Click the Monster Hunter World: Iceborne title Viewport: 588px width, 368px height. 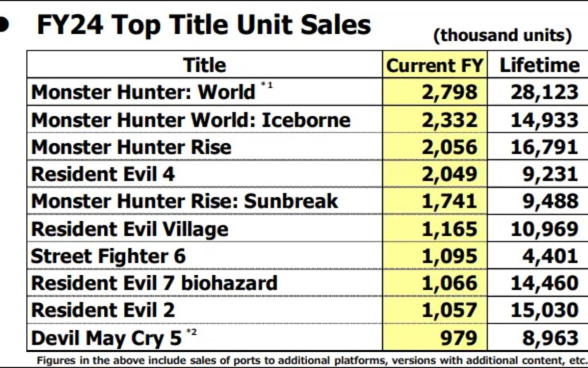(x=191, y=120)
